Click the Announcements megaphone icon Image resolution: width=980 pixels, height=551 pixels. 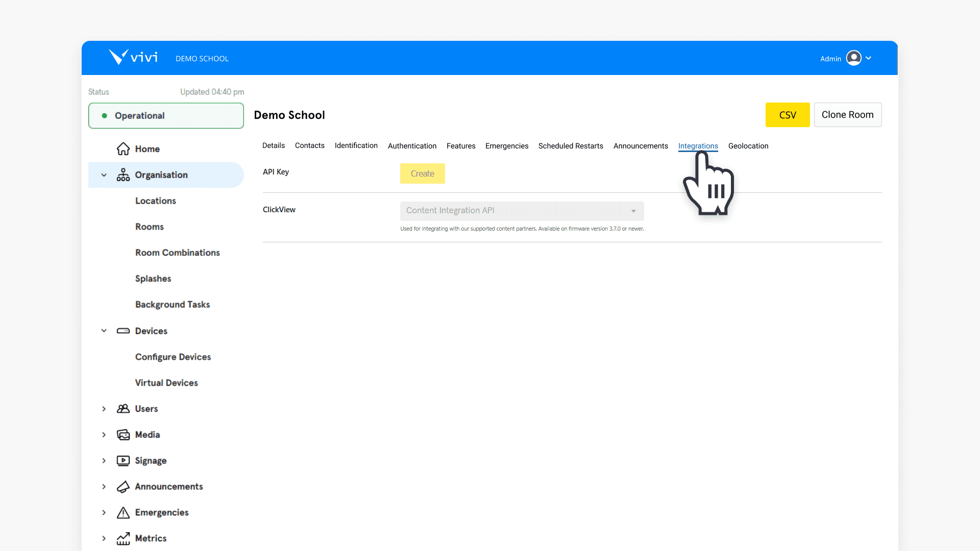(x=123, y=486)
